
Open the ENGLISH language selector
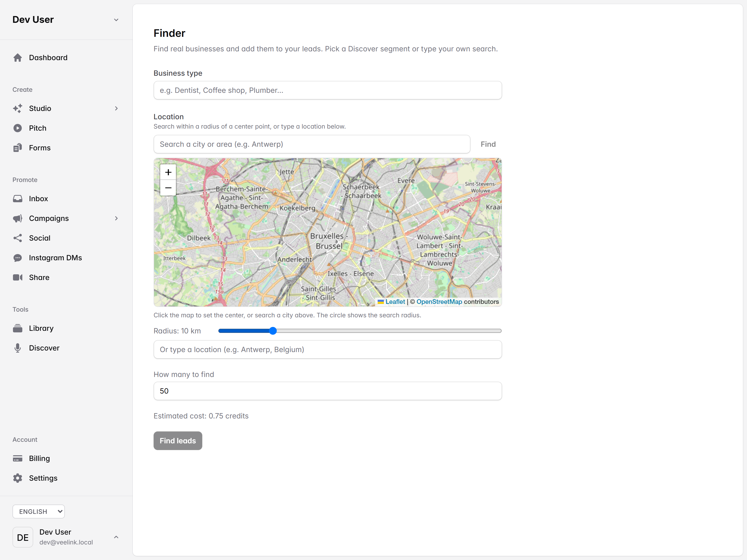(x=38, y=512)
